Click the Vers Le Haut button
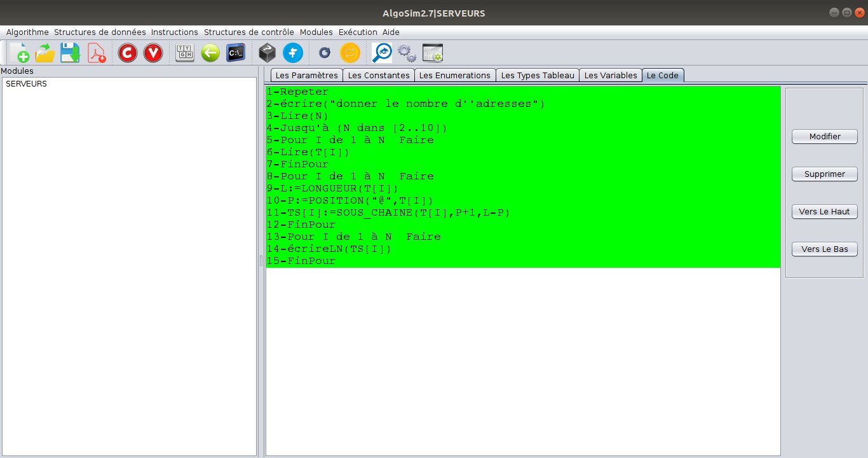The width and height of the screenshot is (868, 458). pos(825,212)
